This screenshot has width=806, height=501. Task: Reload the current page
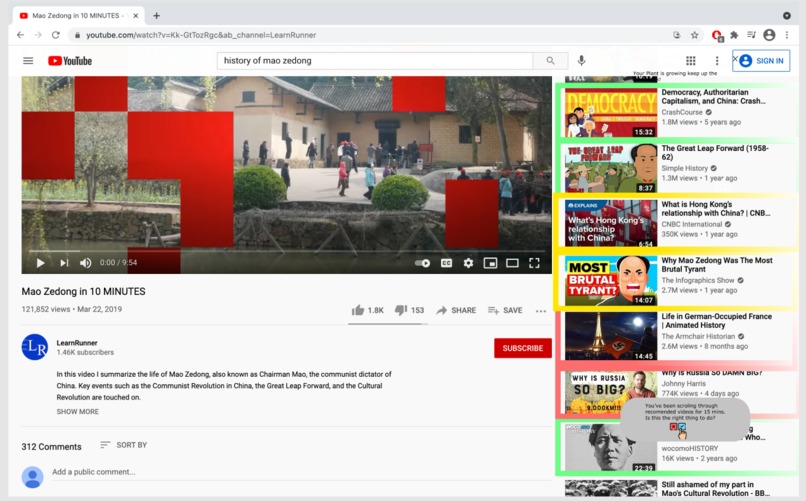click(56, 35)
